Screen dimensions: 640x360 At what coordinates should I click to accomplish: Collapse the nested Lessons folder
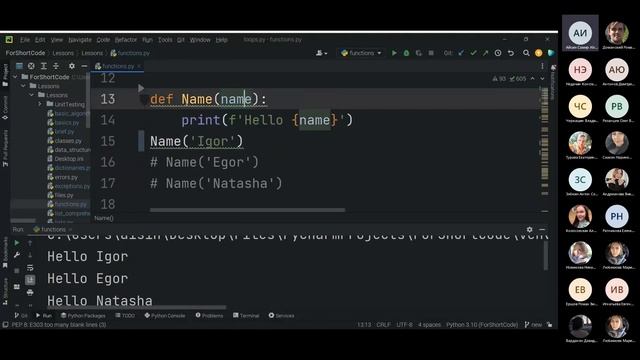pos(31,95)
